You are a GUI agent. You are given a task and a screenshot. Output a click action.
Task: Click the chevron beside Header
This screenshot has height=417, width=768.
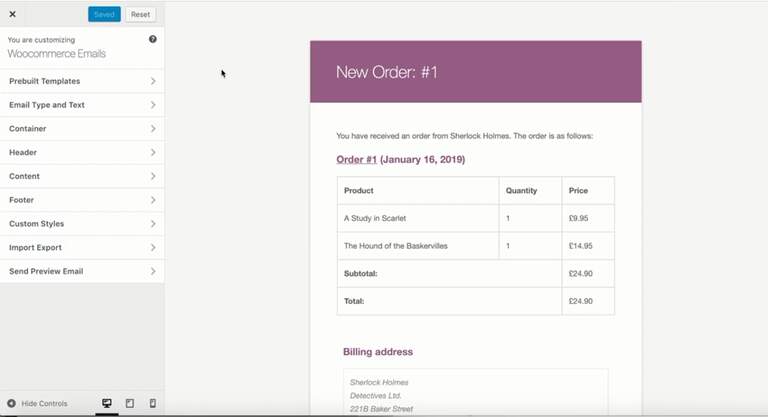153,152
